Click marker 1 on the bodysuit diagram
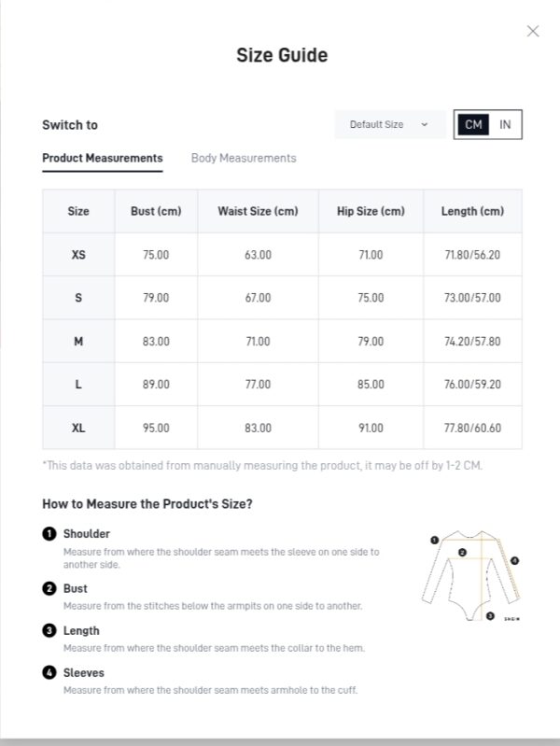This screenshot has width=560, height=746. pyautogui.click(x=434, y=540)
